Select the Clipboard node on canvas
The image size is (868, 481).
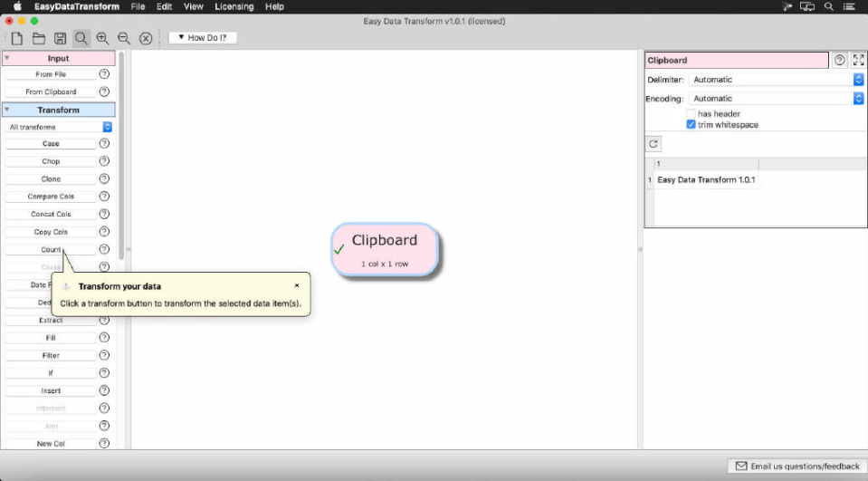pyautogui.click(x=384, y=249)
